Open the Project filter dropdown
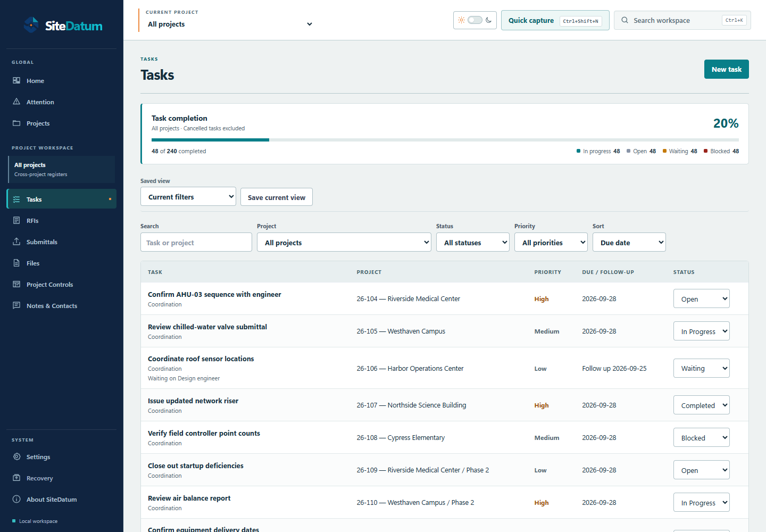 (344, 242)
